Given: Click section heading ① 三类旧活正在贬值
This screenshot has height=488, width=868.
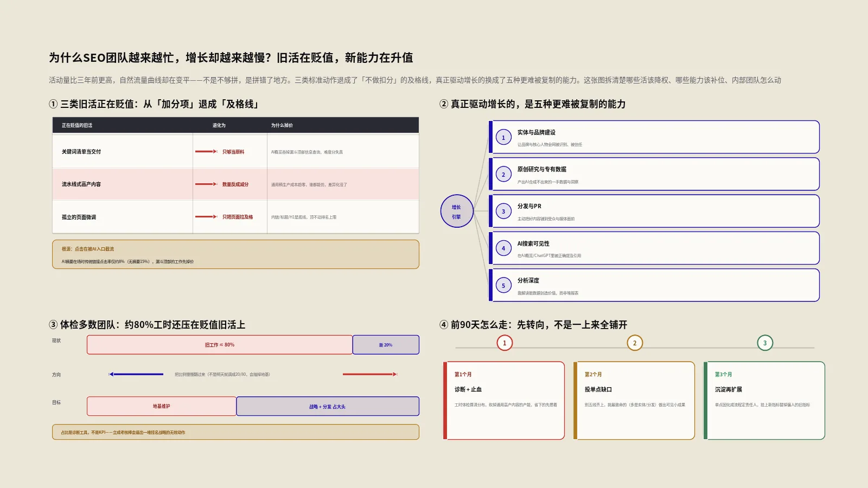Looking at the screenshot, I should pos(155,104).
